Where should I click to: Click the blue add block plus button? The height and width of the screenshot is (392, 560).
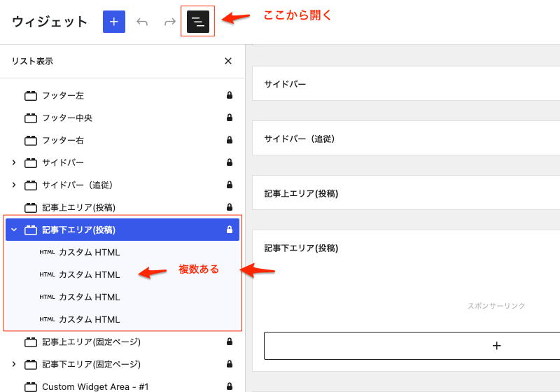point(114,22)
